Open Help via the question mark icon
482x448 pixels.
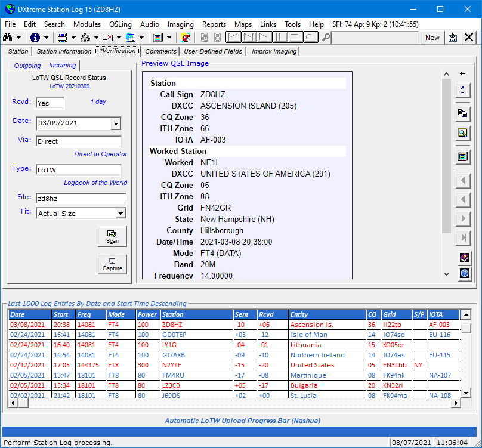click(464, 273)
